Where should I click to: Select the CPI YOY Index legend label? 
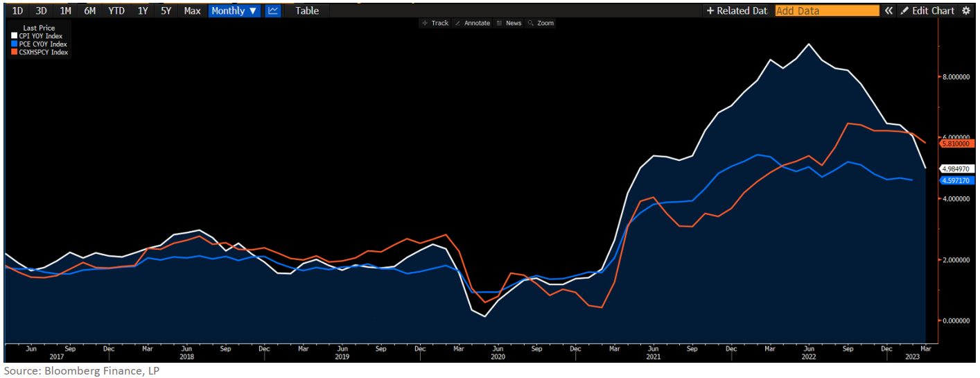[40, 35]
